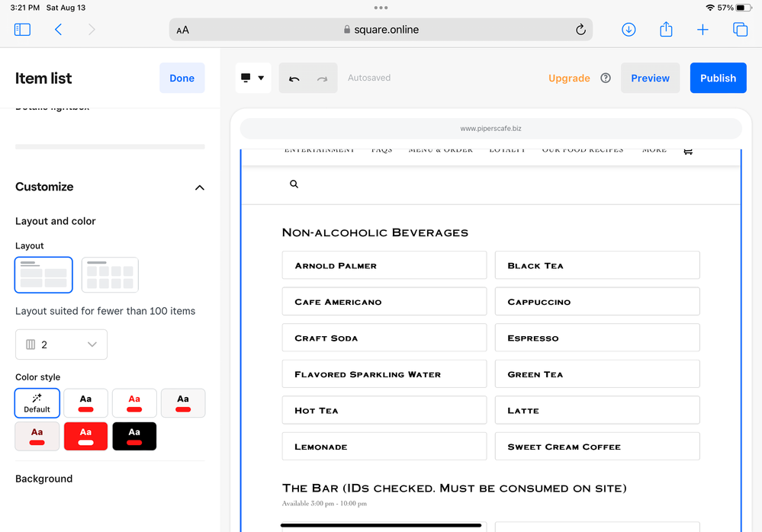This screenshot has height=532, width=762.
Task: Click the undo arrow in editor toolbar
Action: click(294, 79)
